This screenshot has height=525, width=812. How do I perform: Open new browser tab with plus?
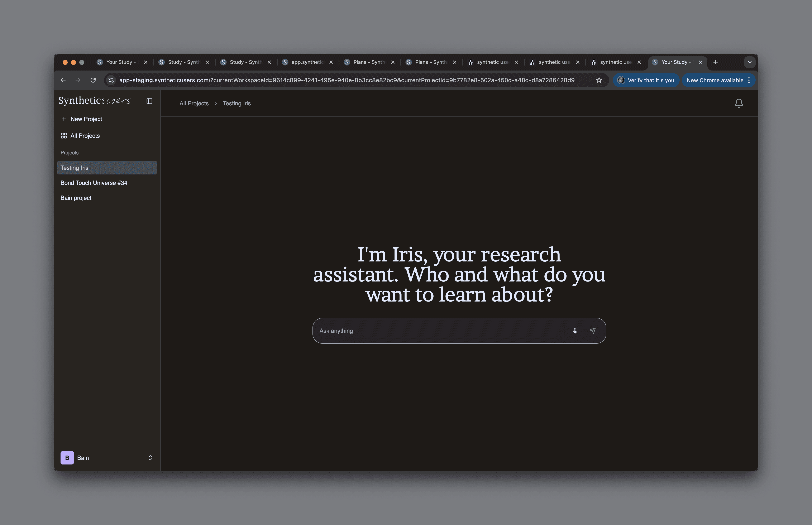tap(716, 62)
